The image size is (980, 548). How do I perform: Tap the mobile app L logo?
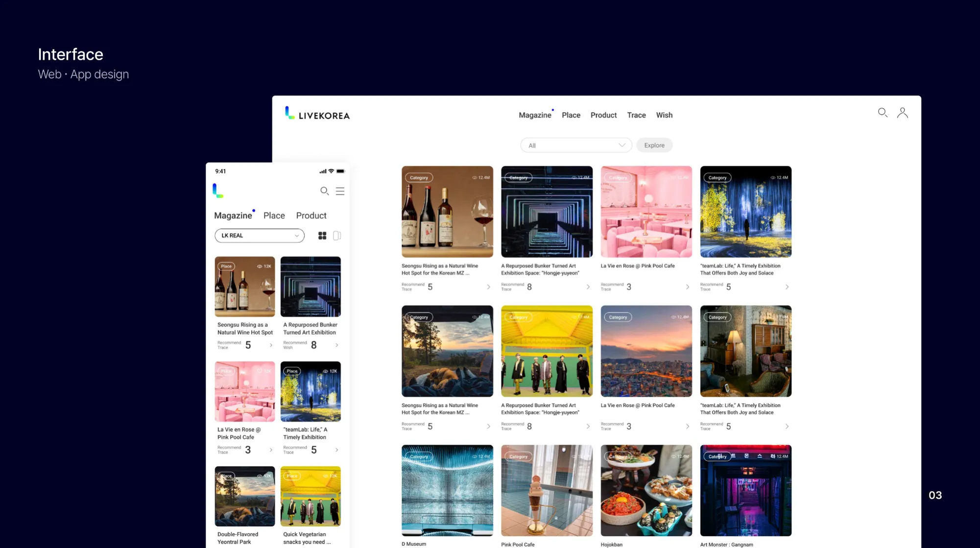(218, 191)
